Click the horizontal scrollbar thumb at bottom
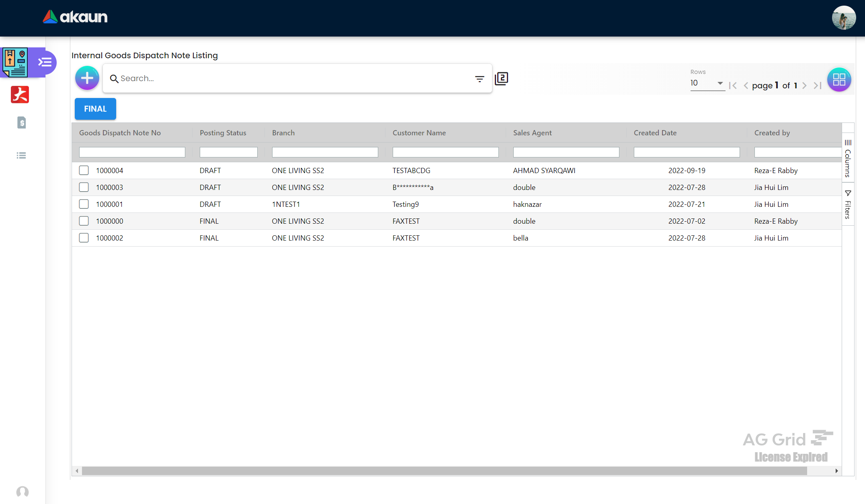The height and width of the screenshot is (504, 865). (x=444, y=471)
